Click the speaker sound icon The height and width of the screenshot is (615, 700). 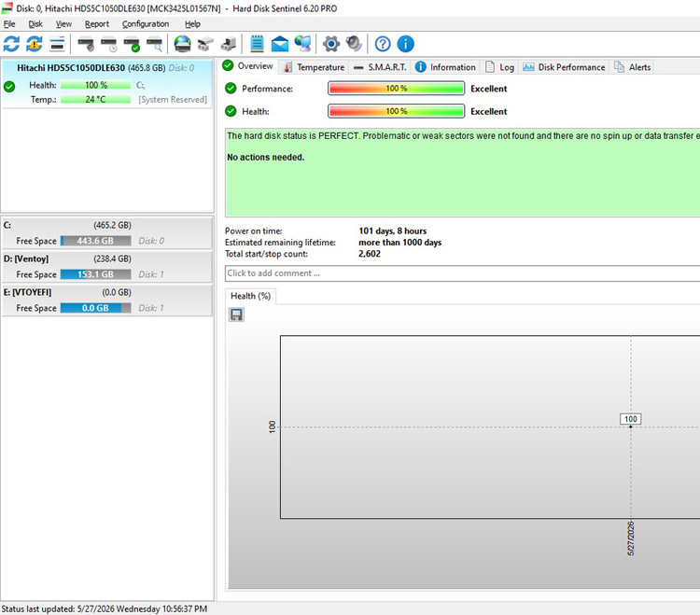(x=354, y=44)
